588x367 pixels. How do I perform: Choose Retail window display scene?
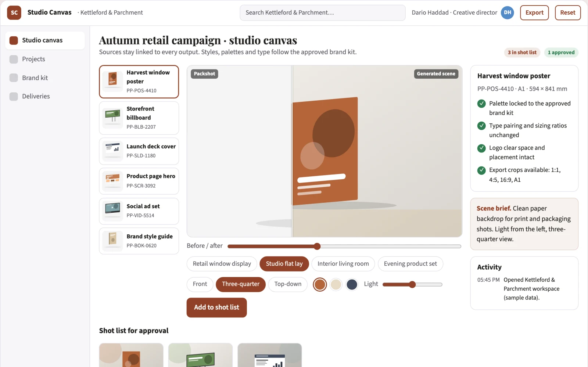(222, 264)
